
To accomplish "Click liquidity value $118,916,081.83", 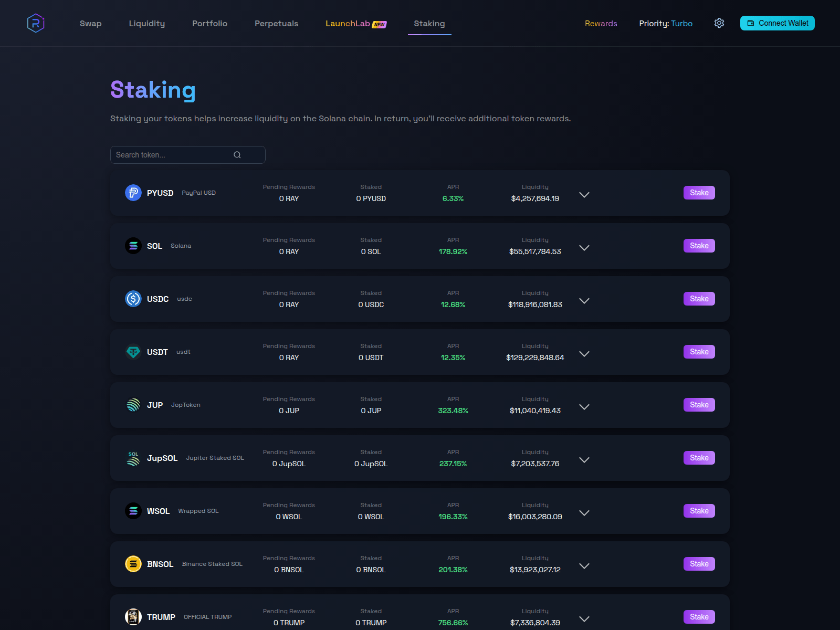I will [x=535, y=304].
